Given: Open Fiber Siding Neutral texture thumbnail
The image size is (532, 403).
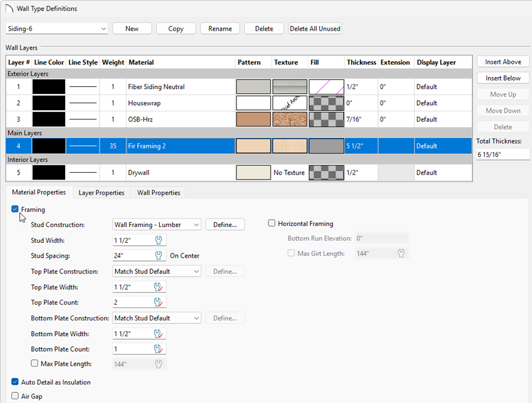Looking at the screenshot, I should tap(290, 87).
